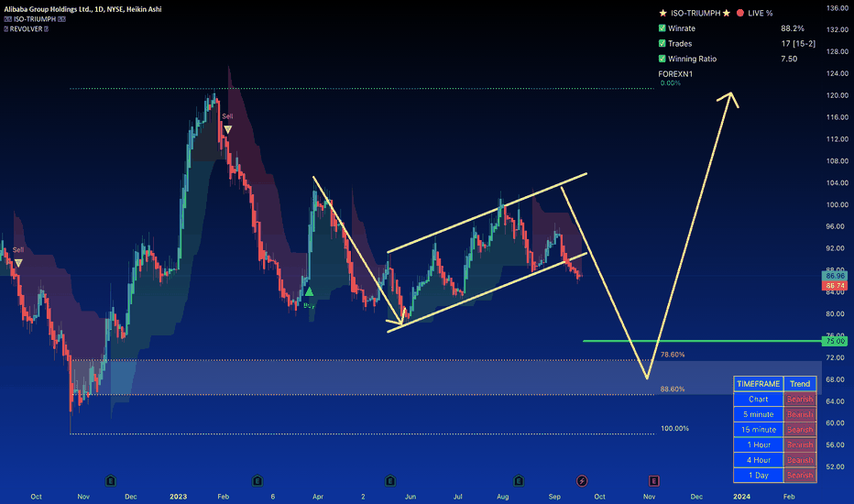Click the 4 Hour timeframe cell

coord(758,460)
